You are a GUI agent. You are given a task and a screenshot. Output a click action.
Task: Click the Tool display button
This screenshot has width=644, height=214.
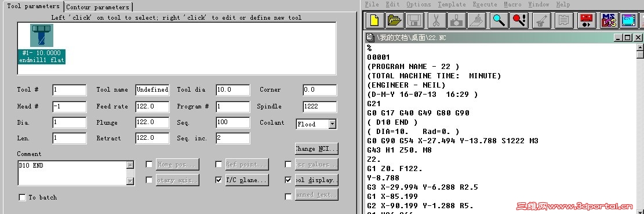pyautogui.click(x=316, y=180)
